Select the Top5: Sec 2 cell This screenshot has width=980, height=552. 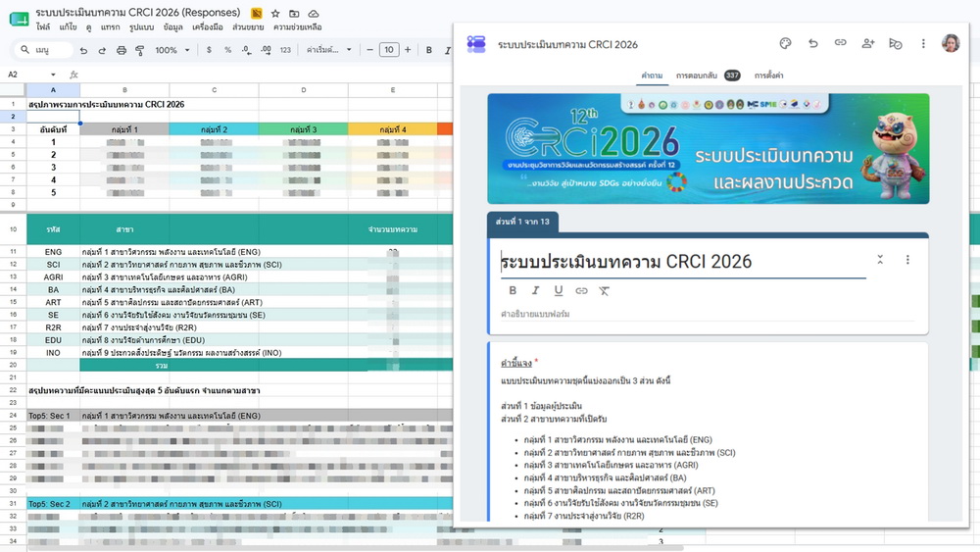click(53, 504)
